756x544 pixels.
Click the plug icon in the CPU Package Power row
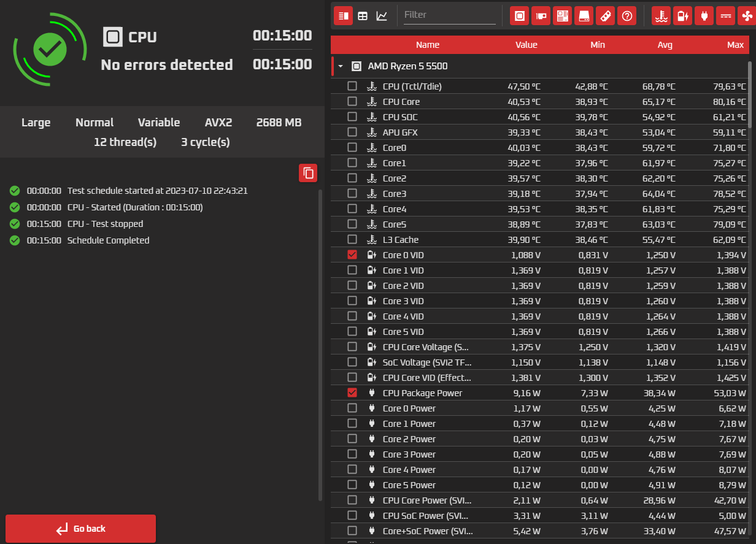pyautogui.click(x=371, y=393)
